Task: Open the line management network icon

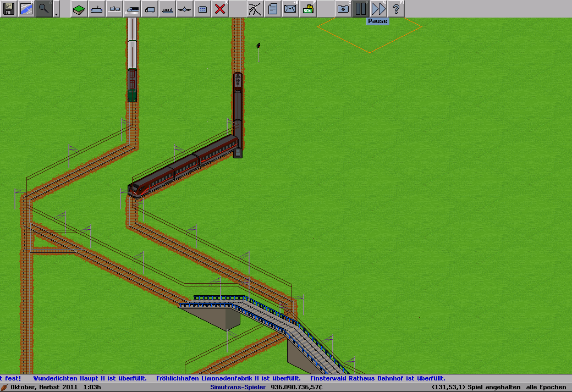Action: point(255,8)
